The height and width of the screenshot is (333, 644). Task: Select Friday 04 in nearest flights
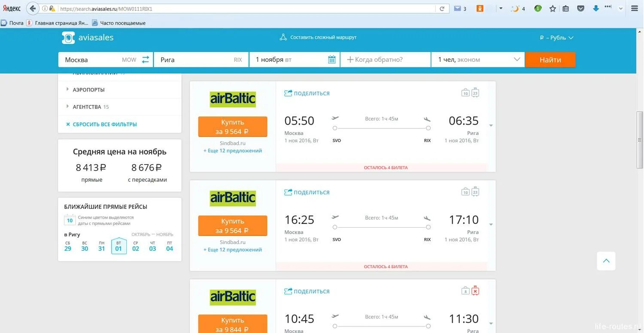click(170, 246)
